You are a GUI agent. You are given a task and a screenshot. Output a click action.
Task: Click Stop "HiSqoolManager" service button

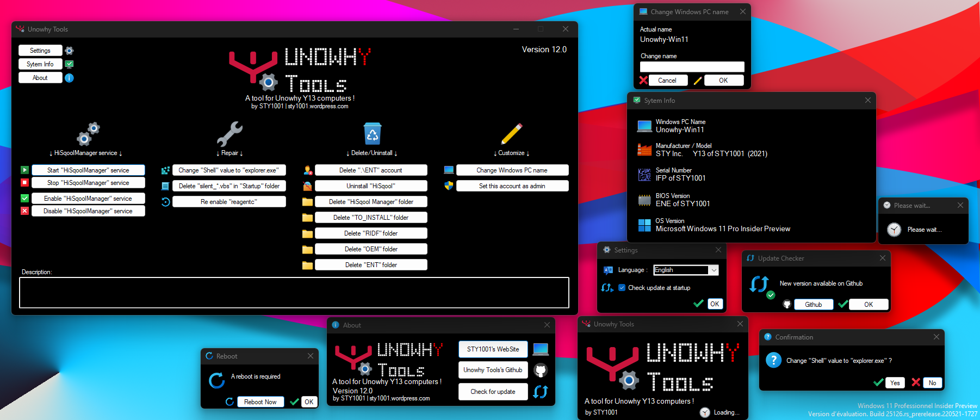tap(88, 183)
